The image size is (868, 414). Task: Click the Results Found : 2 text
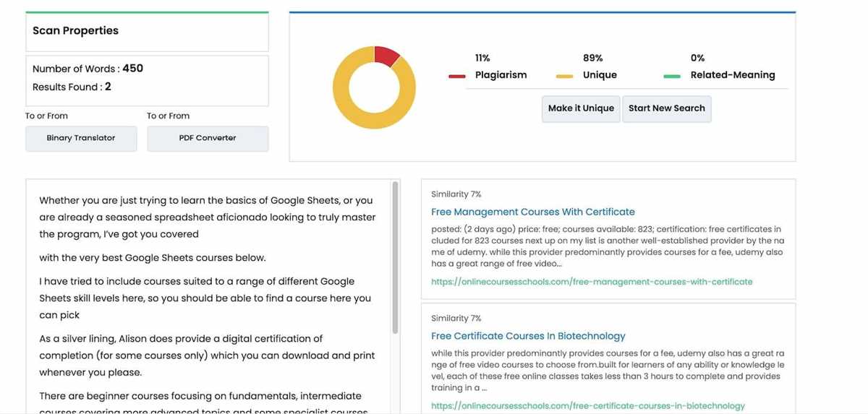[72, 87]
